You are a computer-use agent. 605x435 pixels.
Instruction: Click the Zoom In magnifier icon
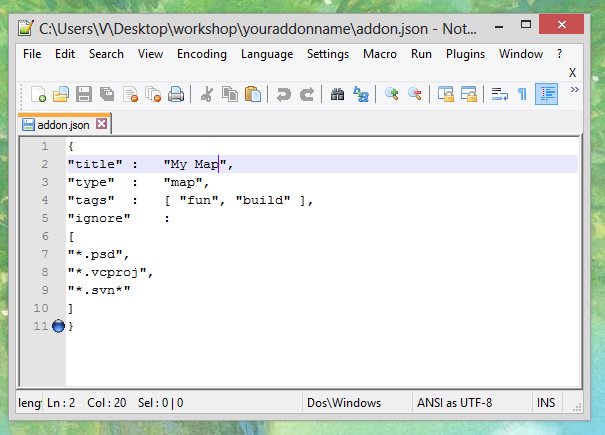[x=391, y=95]
